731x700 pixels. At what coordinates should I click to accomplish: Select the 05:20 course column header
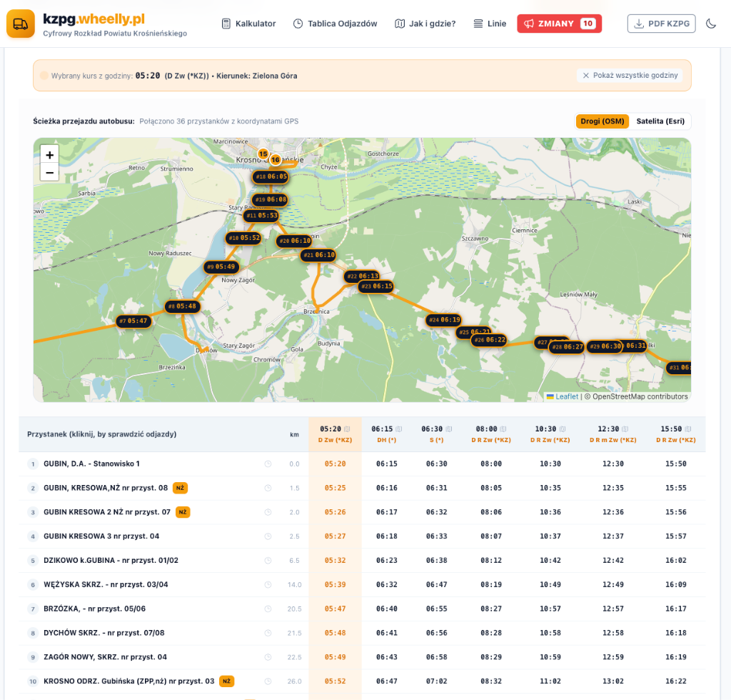pos(335,434)
